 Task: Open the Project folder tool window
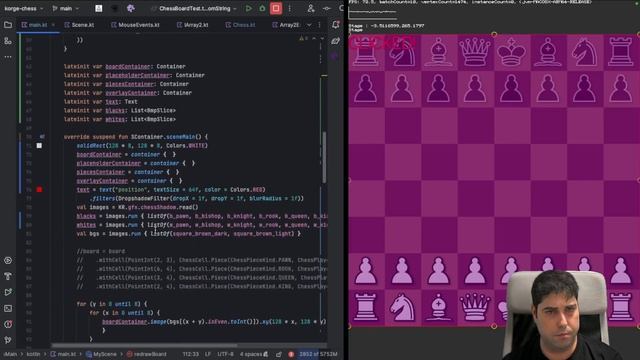pyautogui.click(x=8, y=25)
